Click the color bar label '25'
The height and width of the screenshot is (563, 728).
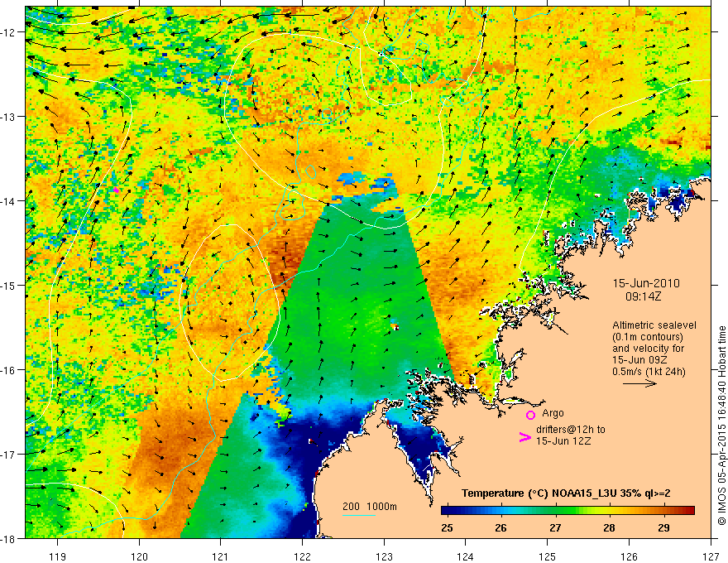tap(447, 527)
